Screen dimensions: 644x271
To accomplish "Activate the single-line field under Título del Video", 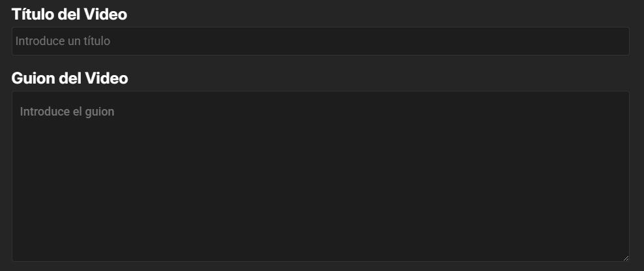I will pyautogui.click(x=320, y=41).
